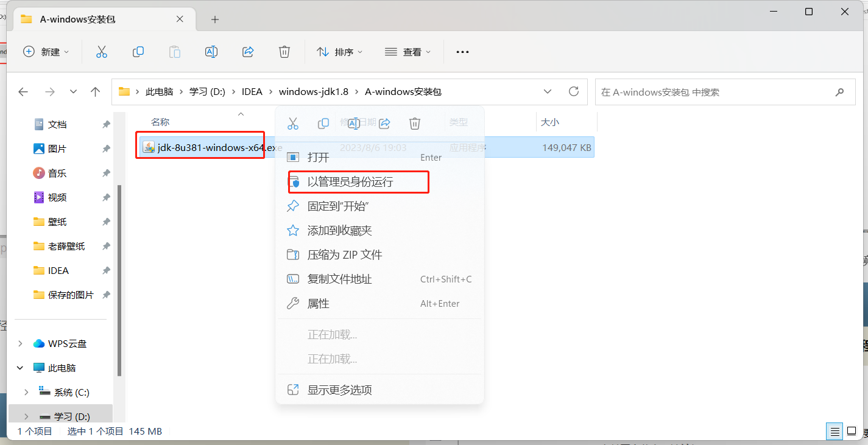Image resolution: width=868 pixels, height=445 pixels.
Task: Click 此电脑 in the address bar
Action: (160, 92)
